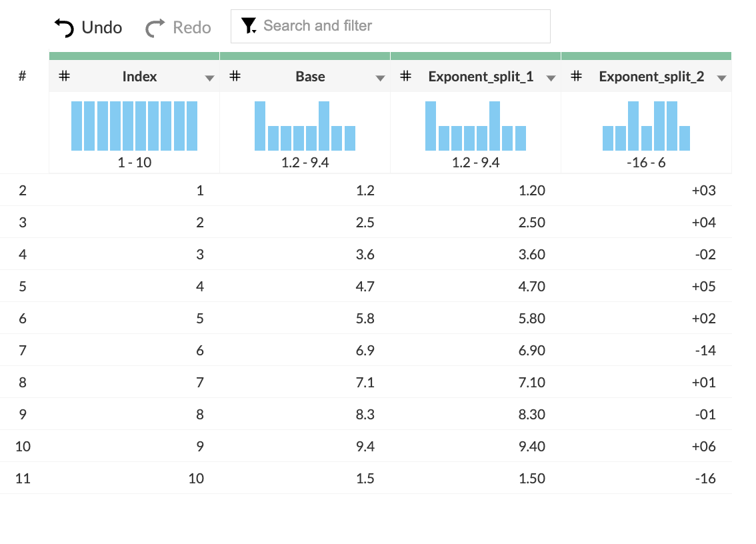Select the Exponent_split_2 column header name
756x544 pixels.
pos(651,76)
